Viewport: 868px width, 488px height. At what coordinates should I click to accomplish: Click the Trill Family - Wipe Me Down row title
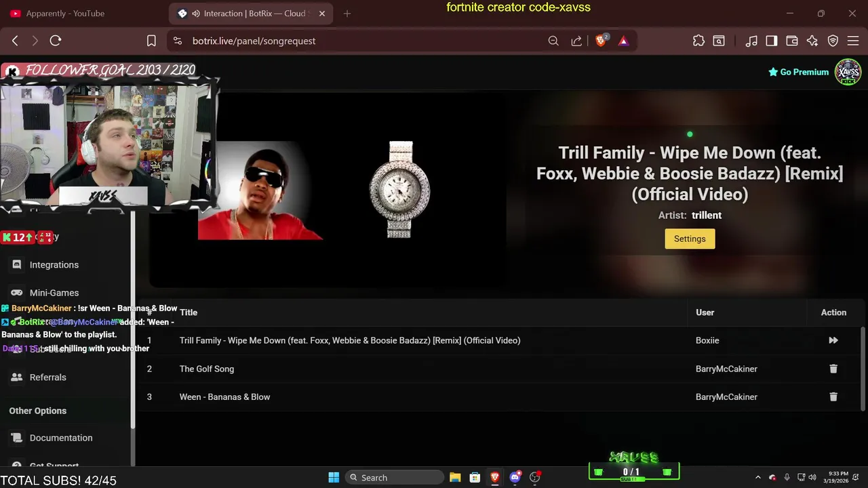pos(350,340)
